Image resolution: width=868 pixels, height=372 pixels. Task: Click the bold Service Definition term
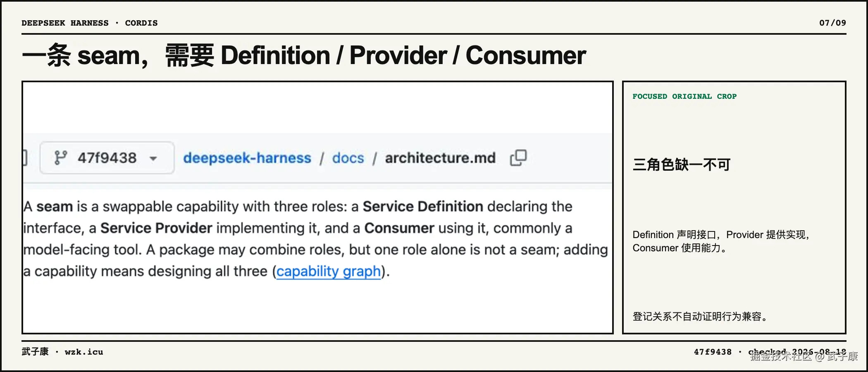423,206
